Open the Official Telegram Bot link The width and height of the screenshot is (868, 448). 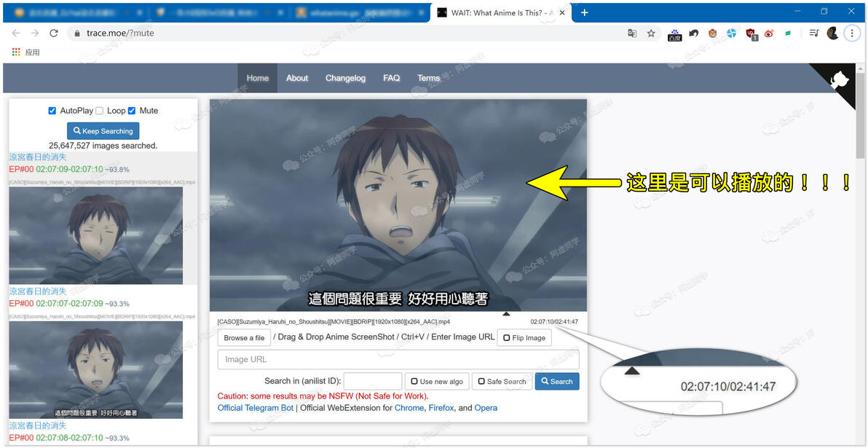[x=256, y=408]
